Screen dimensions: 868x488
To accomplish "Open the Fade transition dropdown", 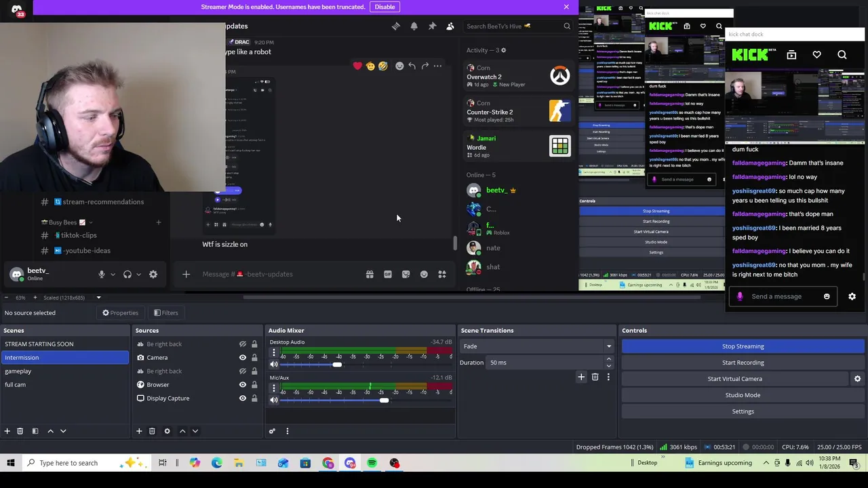I will tap(536, 346).
